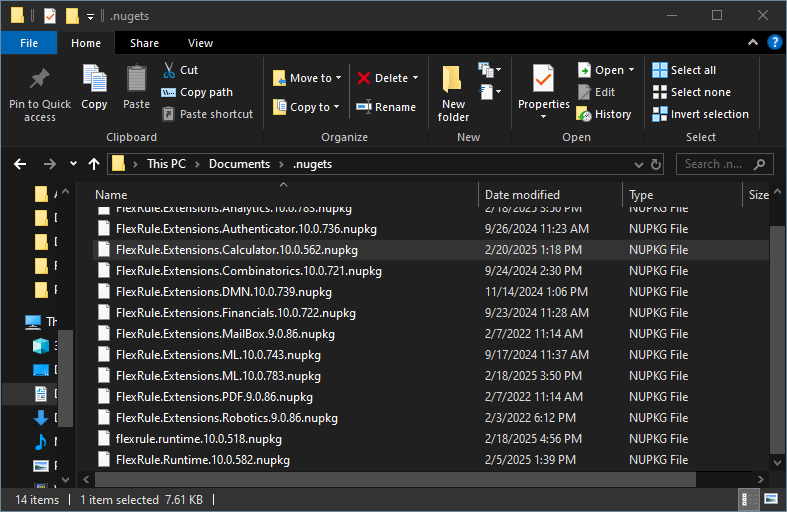
Task: Click Copy path in ribbon
Action: pos(197,92)
